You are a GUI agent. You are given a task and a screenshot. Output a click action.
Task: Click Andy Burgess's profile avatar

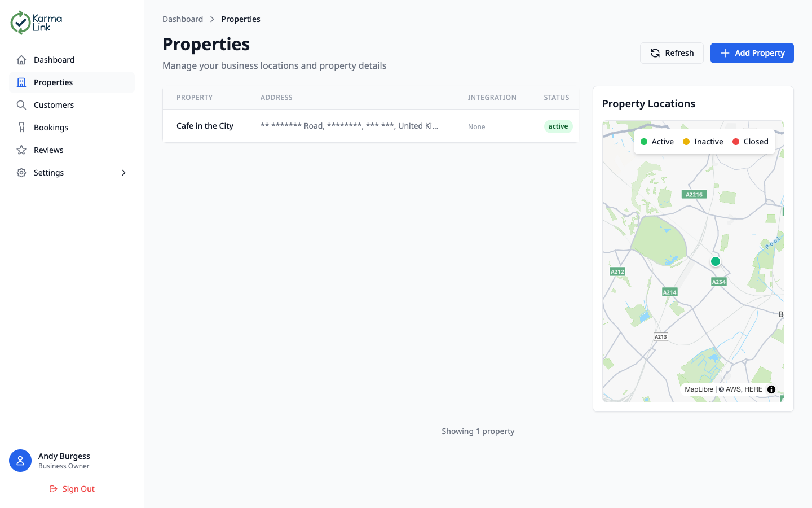point(20,461)
